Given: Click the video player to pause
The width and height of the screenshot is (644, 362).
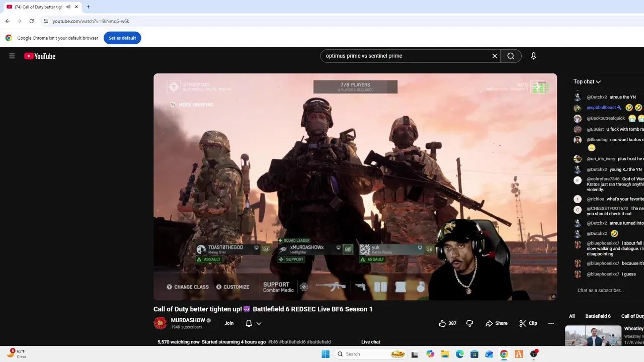Looking at the screenshot, I should click(355, 187).
